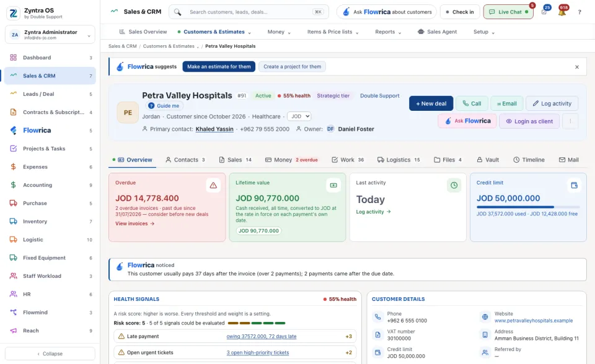Click Make an estimate for them
Screen dimensions: 595x364
click(x=219, y=67)
